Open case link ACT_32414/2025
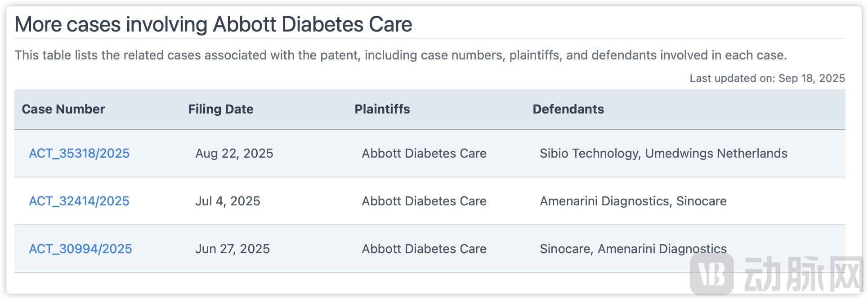The image size is (868, 300). [79, 201]
